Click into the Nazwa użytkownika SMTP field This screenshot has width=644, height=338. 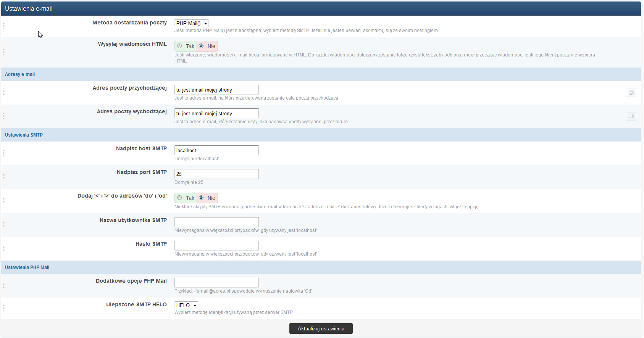click(x=216, y=222)
